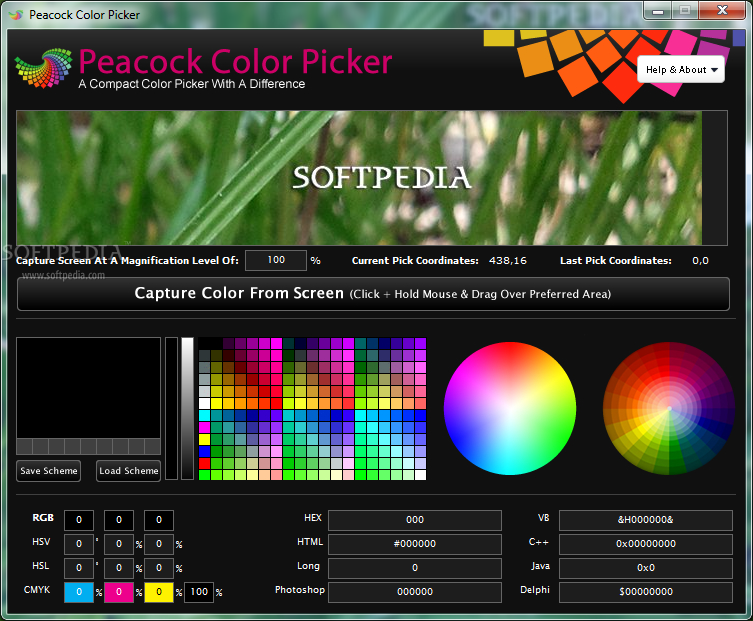The height and width of the screenshot is (621, 753).
Task: Click the last scheme slot under the preview
Action: (x=153, y=446)
